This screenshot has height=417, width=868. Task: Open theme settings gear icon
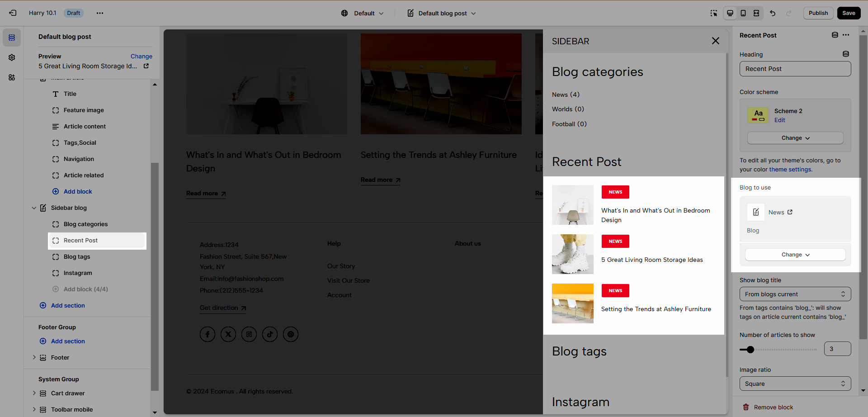(12, 57)
